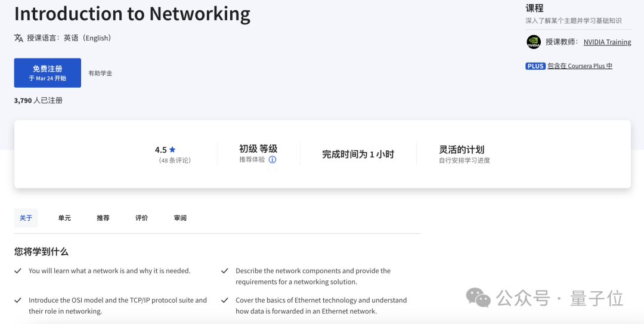Click "Introduce the OSI model" item
The width and height of the screenshot is (644, 324).
click(117, 306)
